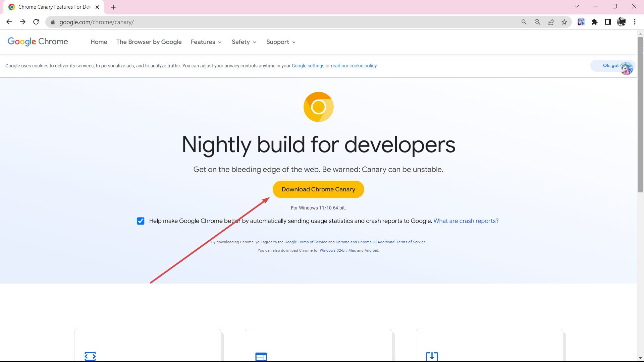This screenshot has height=362, width=644.
Task: Open the Home nav item
Action: [99, 42]
